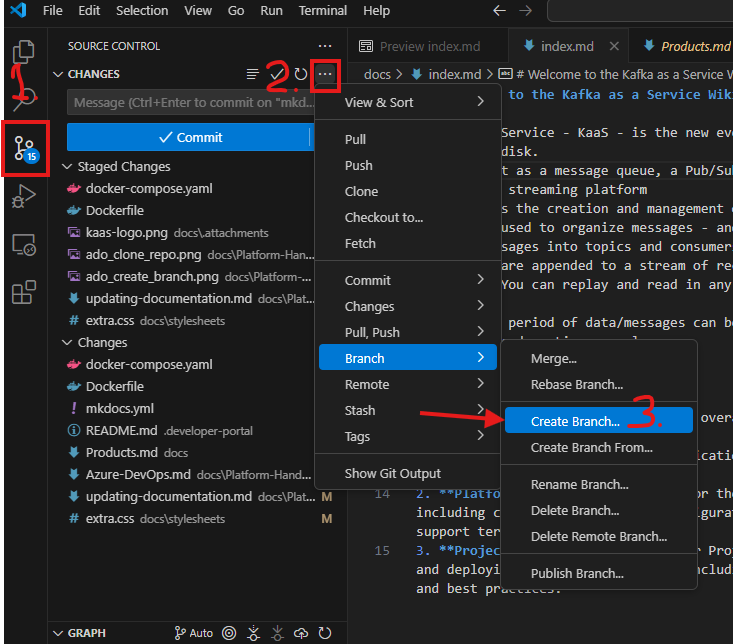Click the view as tree icon in Changes header
The image size is (733, 644).
tap(252, 74)
